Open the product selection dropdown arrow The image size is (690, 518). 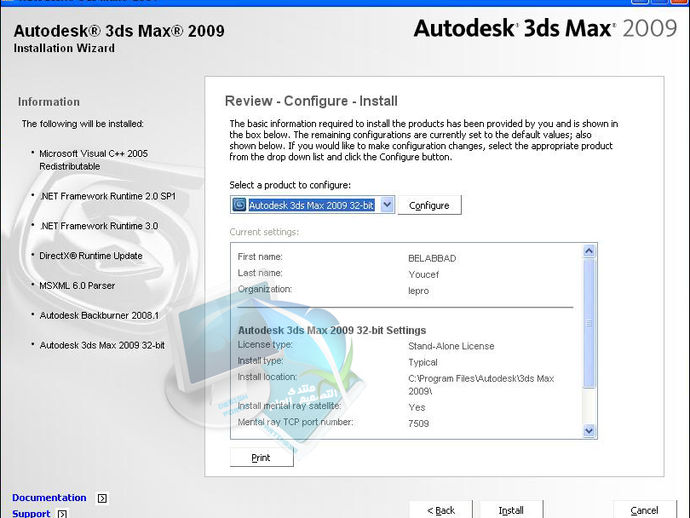click(x=387, y=205)
